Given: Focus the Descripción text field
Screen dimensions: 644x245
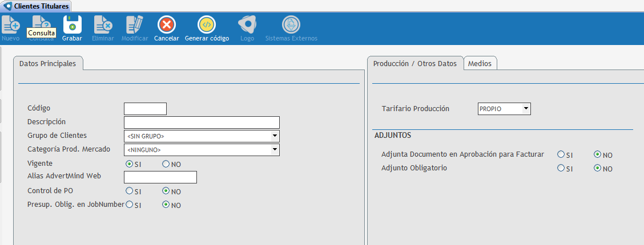Looking at the screenshot, I should click(x=202, y=122).
